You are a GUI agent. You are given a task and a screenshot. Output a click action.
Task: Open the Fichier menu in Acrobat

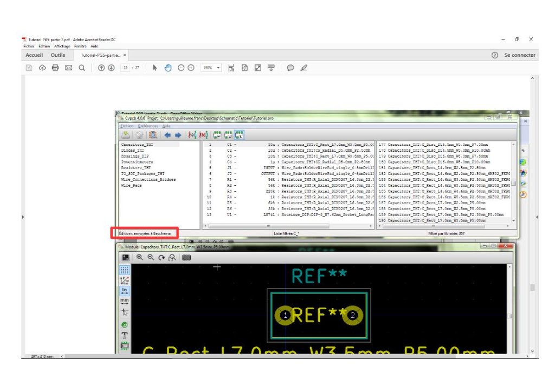(x=29, y=47)
